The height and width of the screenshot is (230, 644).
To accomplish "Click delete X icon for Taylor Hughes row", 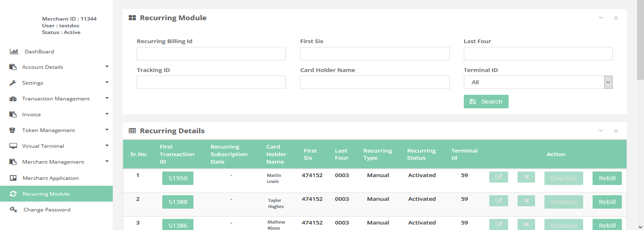I will coord(526,201).
